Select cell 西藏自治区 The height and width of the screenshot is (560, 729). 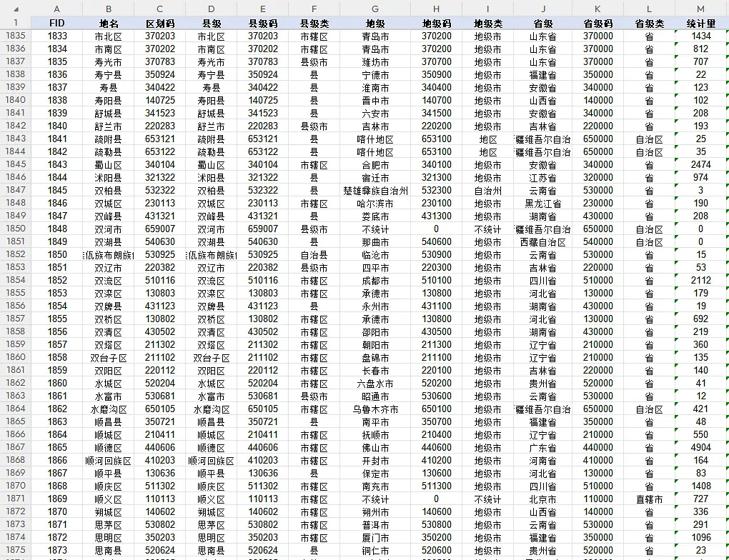[x=542, y=242]
